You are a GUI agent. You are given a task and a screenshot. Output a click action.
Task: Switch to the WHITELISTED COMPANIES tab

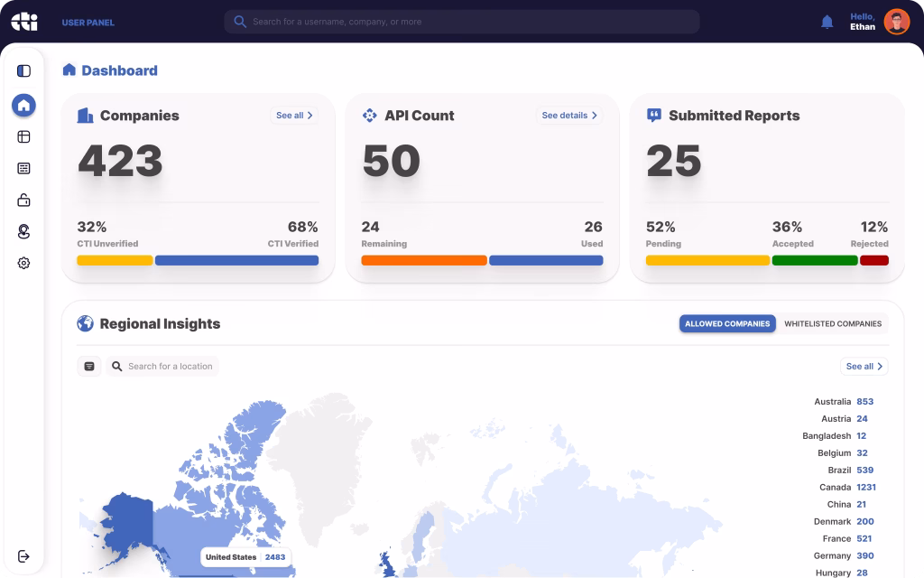833,324
